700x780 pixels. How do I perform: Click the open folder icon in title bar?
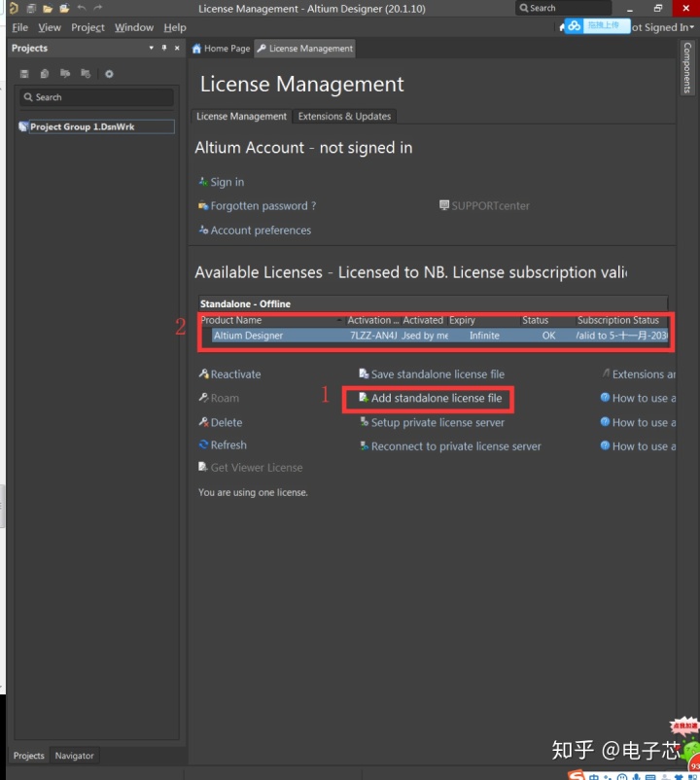point(48,8)
